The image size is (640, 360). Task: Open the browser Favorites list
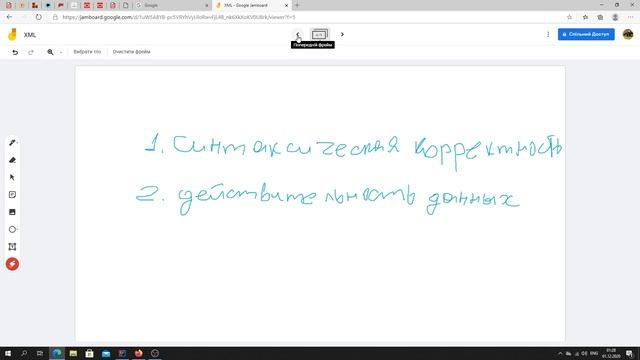point(585,17)
